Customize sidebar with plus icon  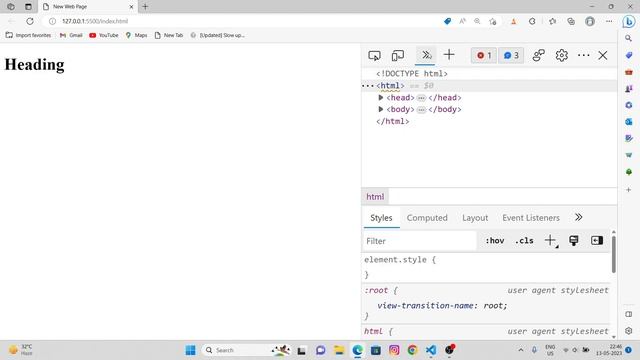pos(629,190)
